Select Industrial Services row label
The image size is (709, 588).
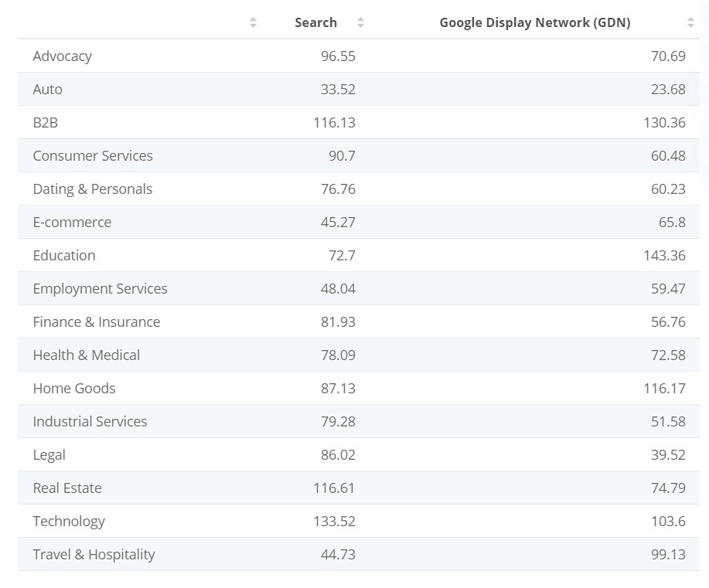tap(90, 421)
